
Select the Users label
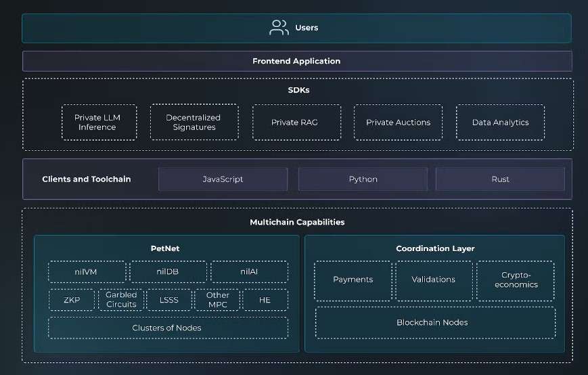[x=307, y=28]
